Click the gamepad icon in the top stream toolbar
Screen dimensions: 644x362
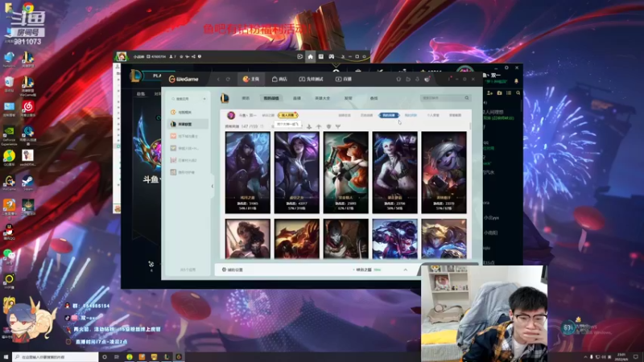(331, 56)
